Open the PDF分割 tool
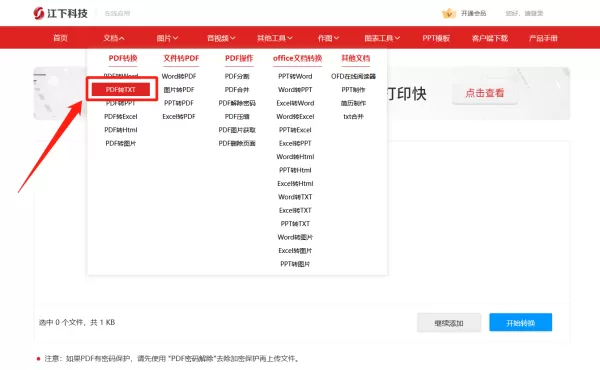The image size is (600, 370). pyautogui.click(x=237, y=77)
